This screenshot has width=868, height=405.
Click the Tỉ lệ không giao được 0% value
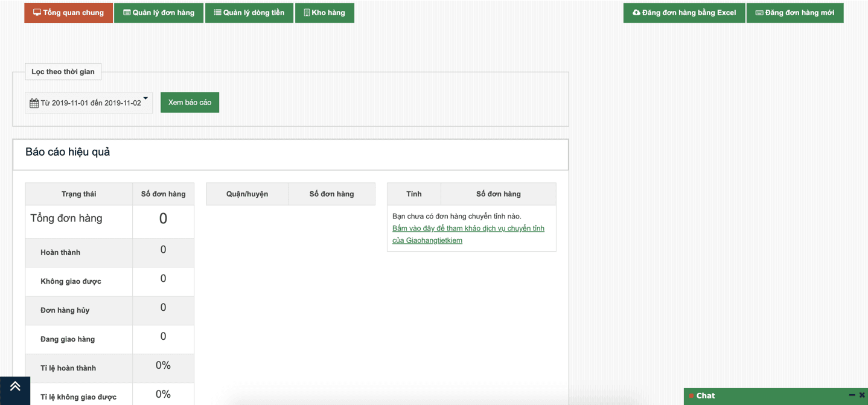coord(163,395)
